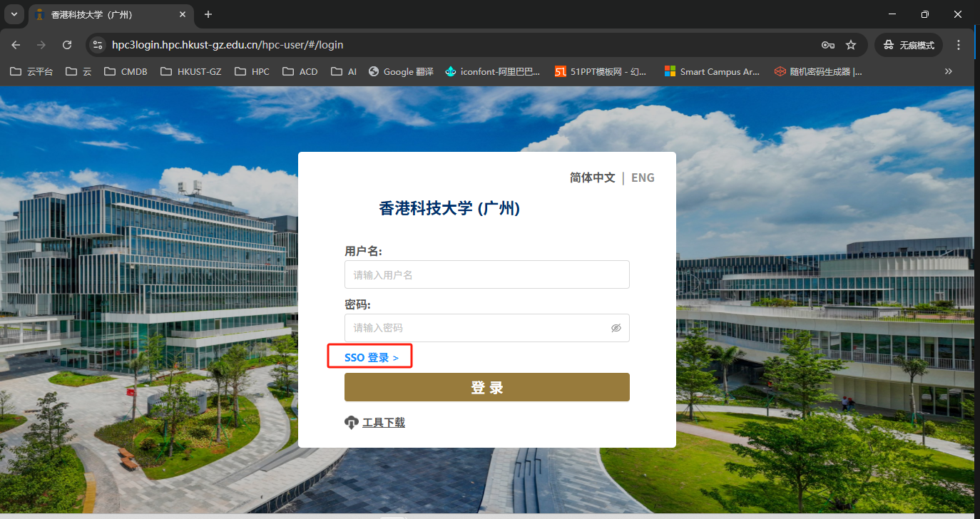Screen dimensions: 980x519
Task: Open the HPC bookmark folder
Action: click(x=252, y=71)
